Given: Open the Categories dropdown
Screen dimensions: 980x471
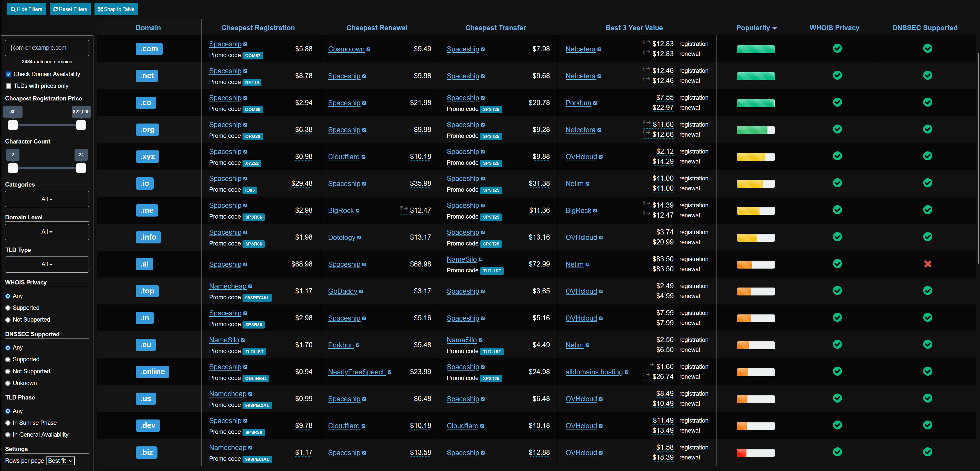Looking at the screenshot, I should 47,199.
